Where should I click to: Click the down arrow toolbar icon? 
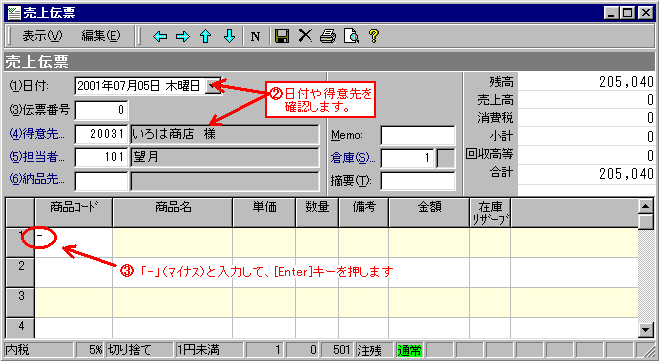[229, 37]
